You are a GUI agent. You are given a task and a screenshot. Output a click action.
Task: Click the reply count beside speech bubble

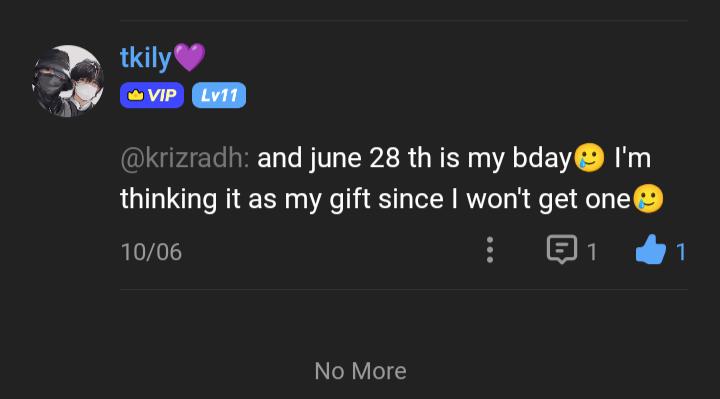(x=592, y=252)
